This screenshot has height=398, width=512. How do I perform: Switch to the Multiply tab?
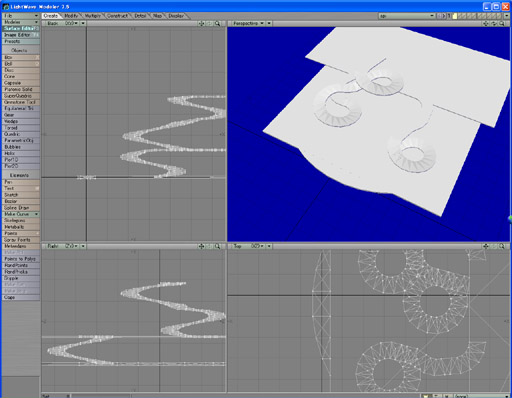tap(92, 16)
